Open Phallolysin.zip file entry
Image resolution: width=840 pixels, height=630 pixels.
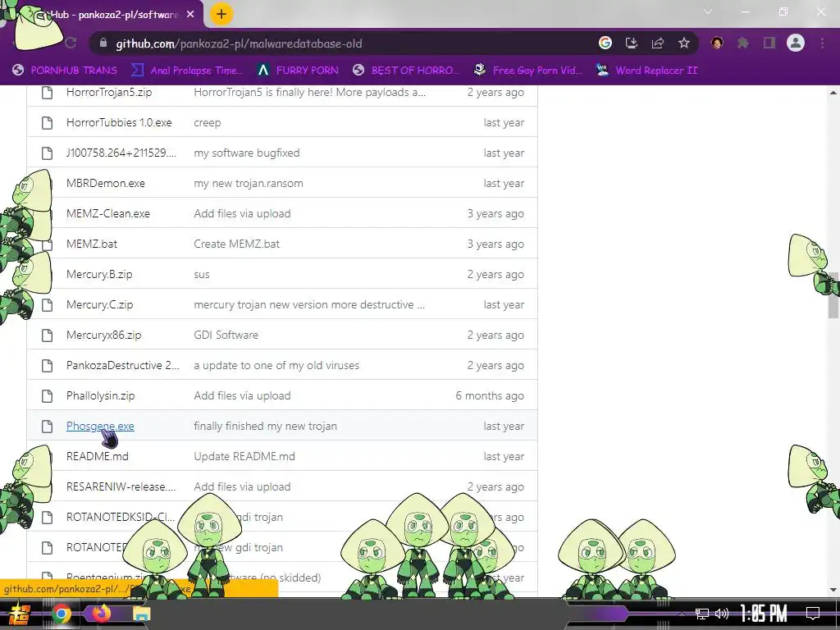(x=101, y=396)
